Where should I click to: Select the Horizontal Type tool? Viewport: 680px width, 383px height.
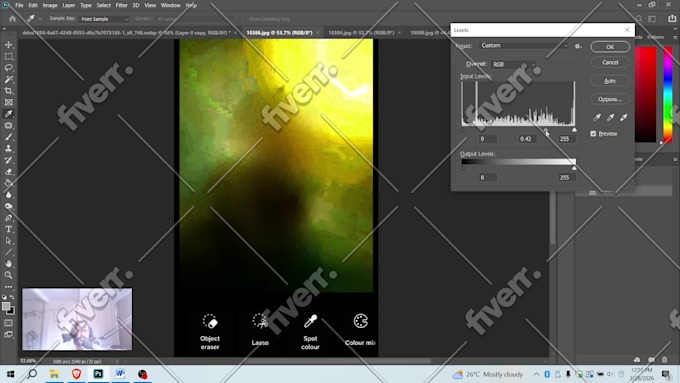click(x=8, y=229)
